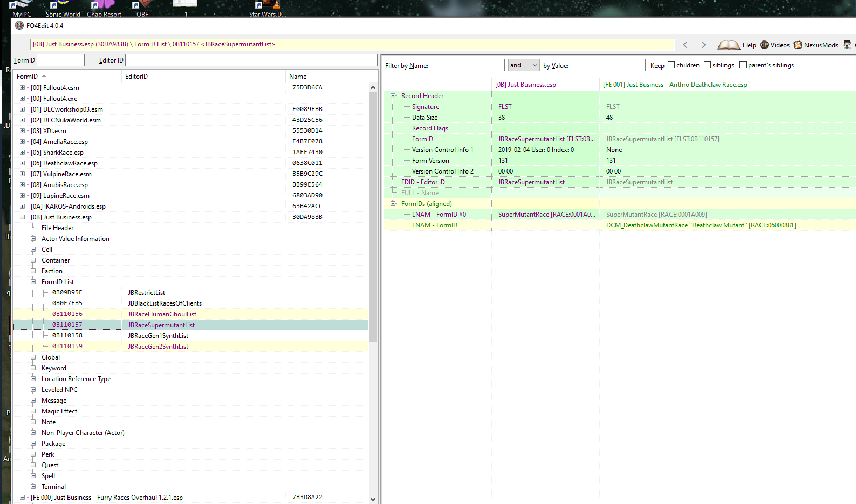Screen dimensions: 856x504
Task: Expand the Quest group
Action: 33,465
